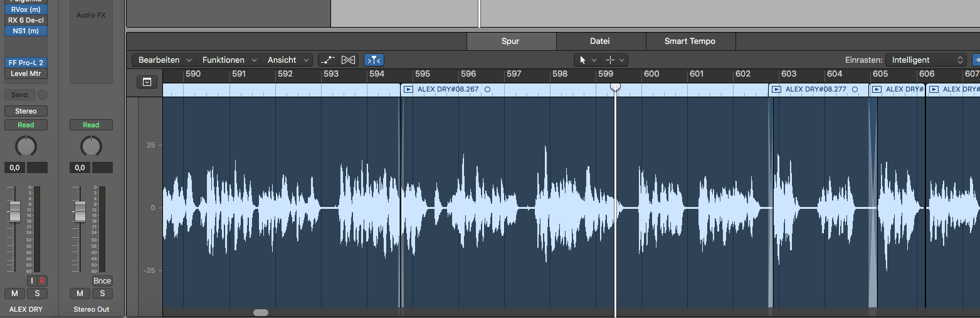The height and width of the screenshot is (318, 980).
Task: Switch to the Spur tab
Action: click(x=511, y=41)
